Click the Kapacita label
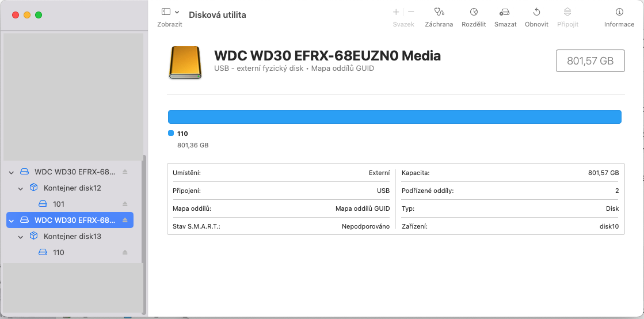The image size is (644, 319). 415,173
